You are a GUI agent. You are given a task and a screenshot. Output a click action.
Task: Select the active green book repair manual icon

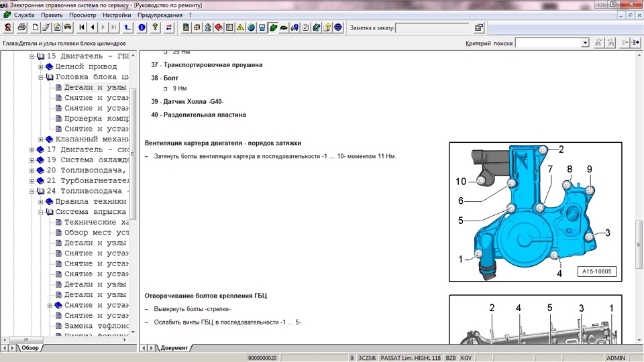(273, 27)
